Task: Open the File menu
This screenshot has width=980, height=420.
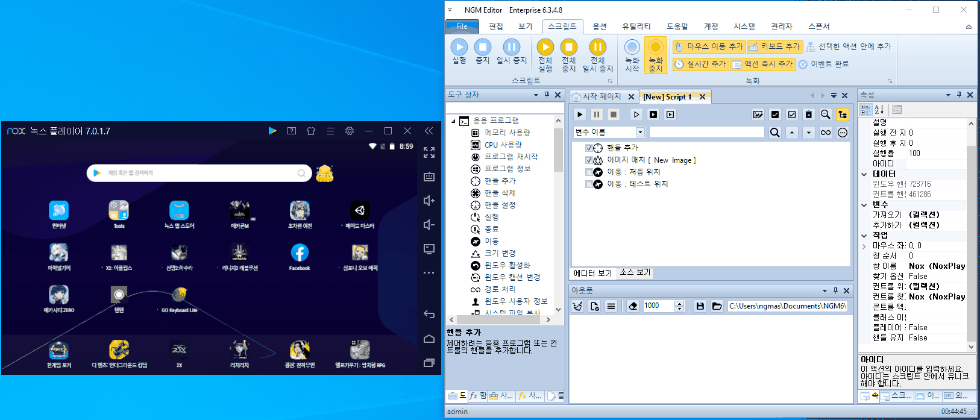Action: click(x=462, y=27)
